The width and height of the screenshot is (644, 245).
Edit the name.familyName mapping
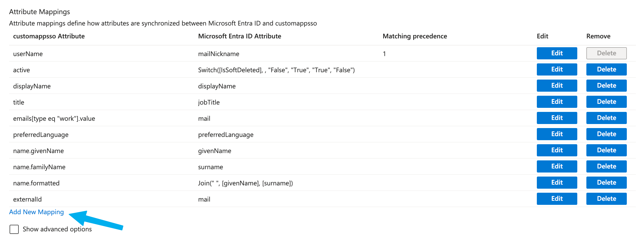click(x=557, y=166)
